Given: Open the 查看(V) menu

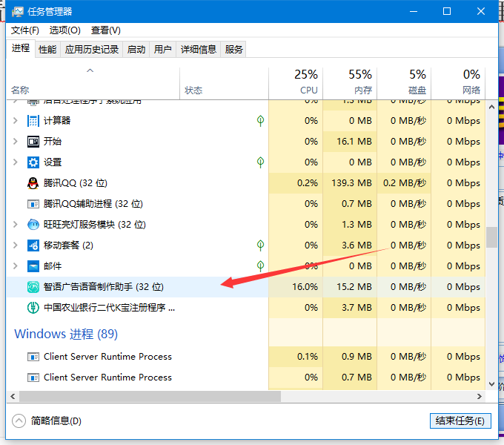Looking at the screenshot, I should [x=106, y=30].
